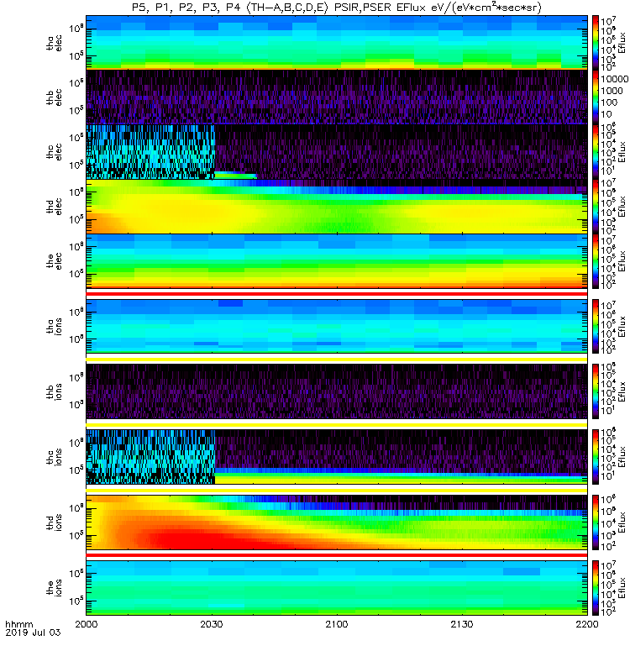The image size is (630, 672).
Task: Select the thc elec spectrogram panel
Action: click(x=337, y=152)
